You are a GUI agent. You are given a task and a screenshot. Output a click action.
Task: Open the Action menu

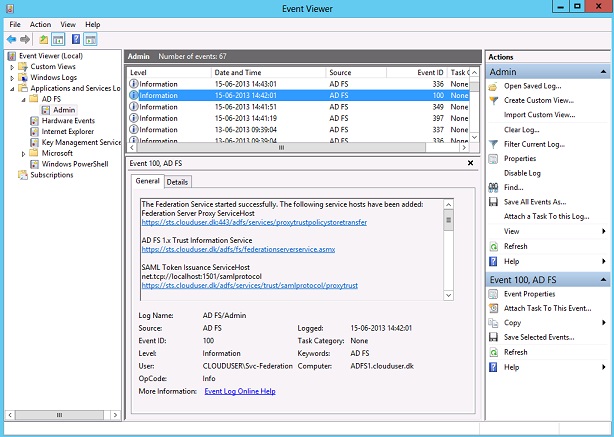tap(40, 24)
